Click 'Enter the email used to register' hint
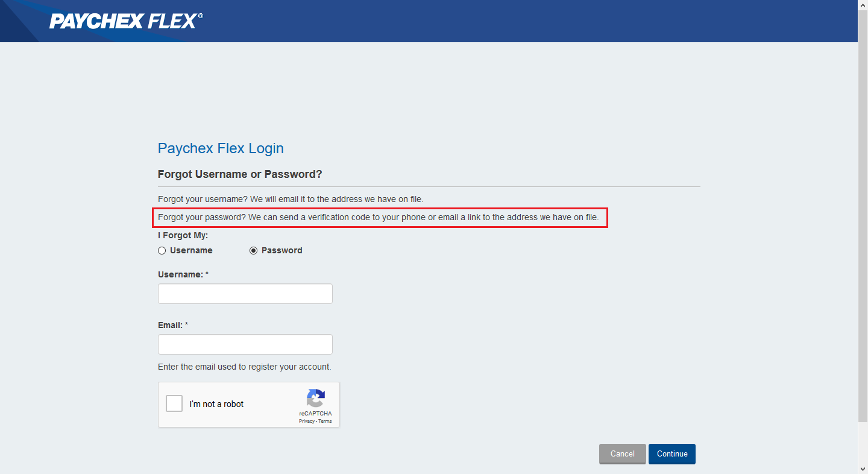868x474 pixels. coord(245,367)
